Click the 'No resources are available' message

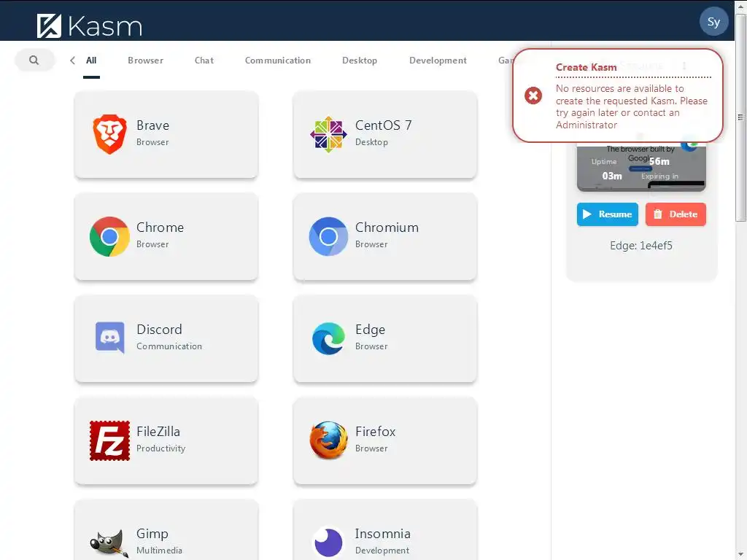(631, 106)
